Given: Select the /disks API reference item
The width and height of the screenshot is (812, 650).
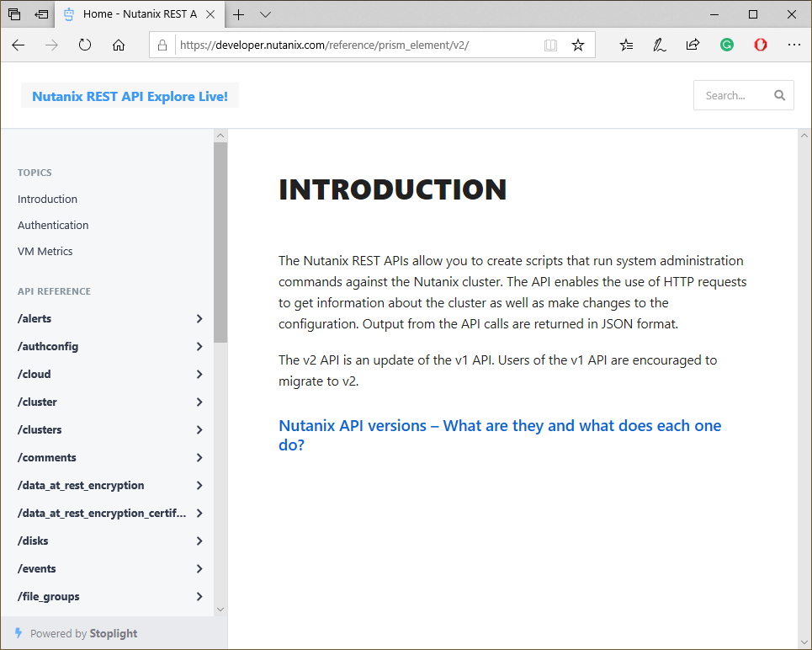Looking at the screenshot, I should [x=33, y=541].
